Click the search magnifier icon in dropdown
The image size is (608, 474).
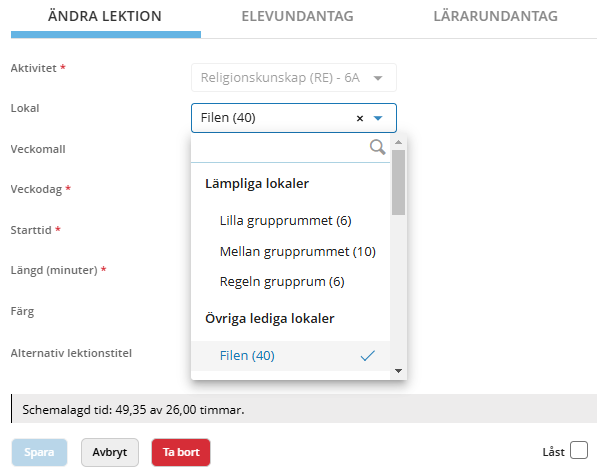(x=377, y=148)
